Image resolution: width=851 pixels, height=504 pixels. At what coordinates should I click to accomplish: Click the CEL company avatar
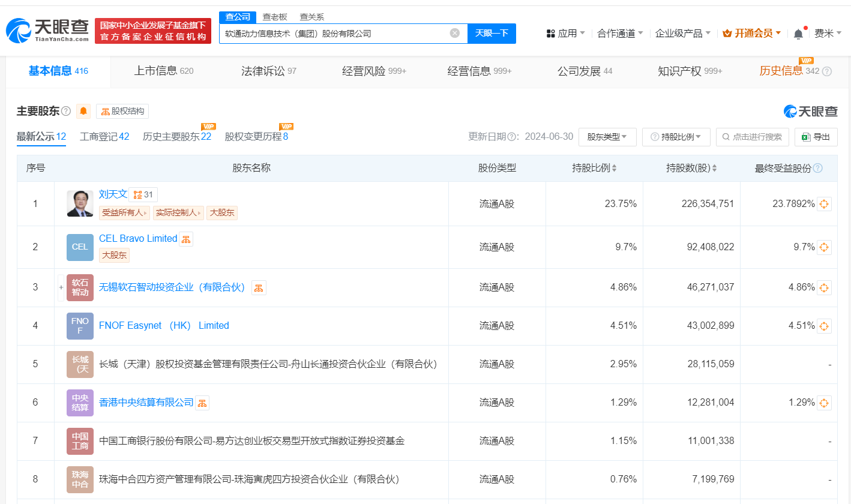[80, 247]
